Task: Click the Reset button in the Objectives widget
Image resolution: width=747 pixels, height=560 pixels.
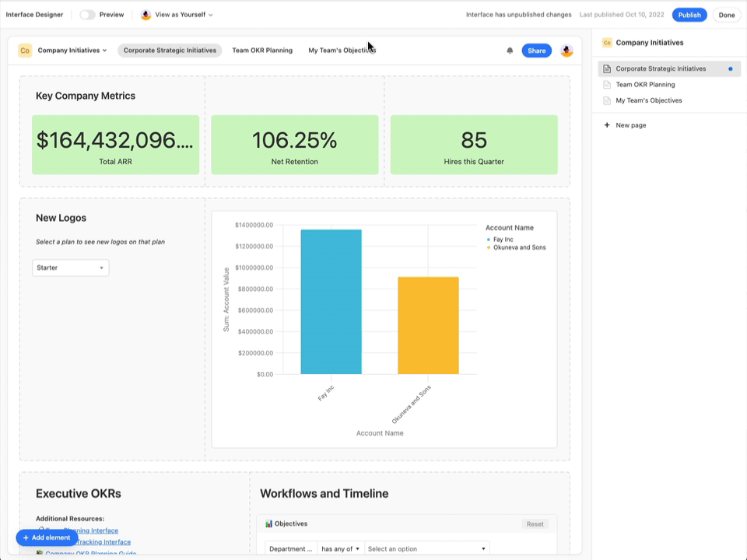Action: pos(535,523)
